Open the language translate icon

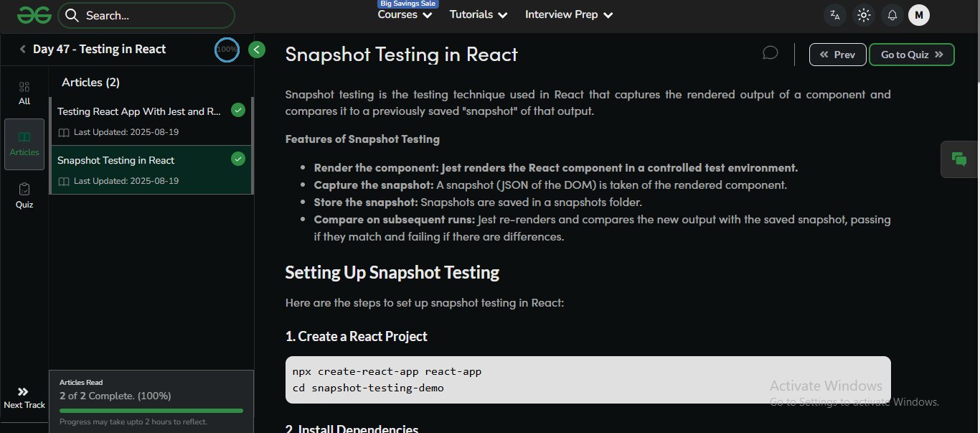[x=834, y=15]
